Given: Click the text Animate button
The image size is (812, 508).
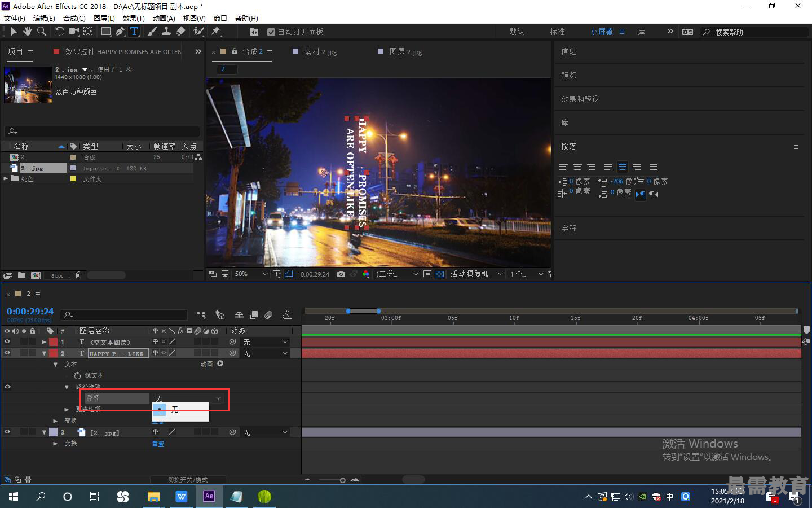Looking at the screenshot, I should tap(220, 364).
